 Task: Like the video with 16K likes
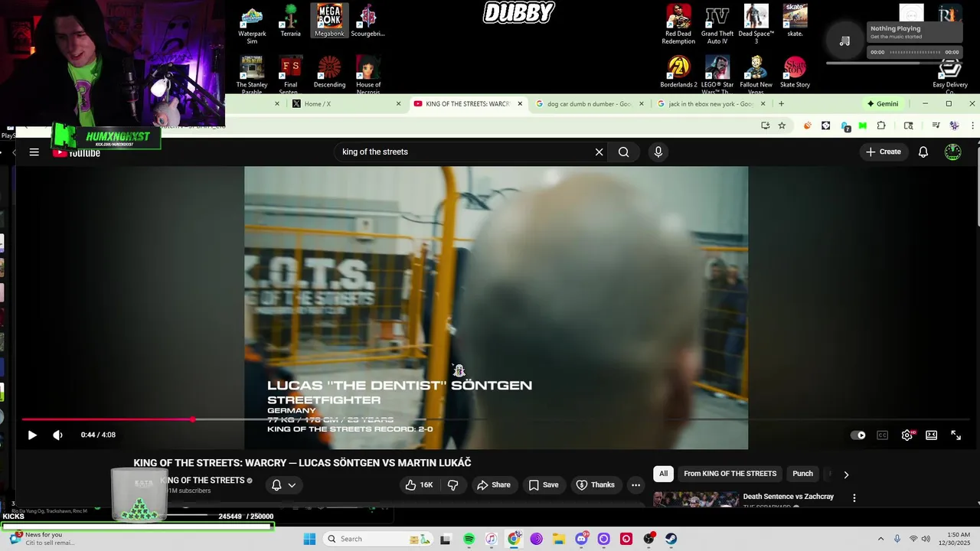pos(419,485)
